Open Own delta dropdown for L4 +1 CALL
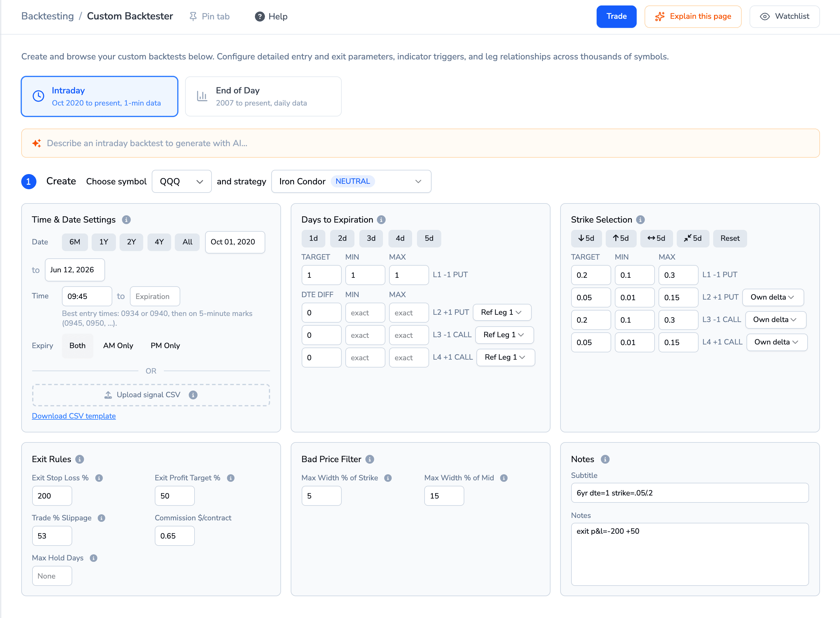This screenshot has height=618, width=840. [777, 342]
